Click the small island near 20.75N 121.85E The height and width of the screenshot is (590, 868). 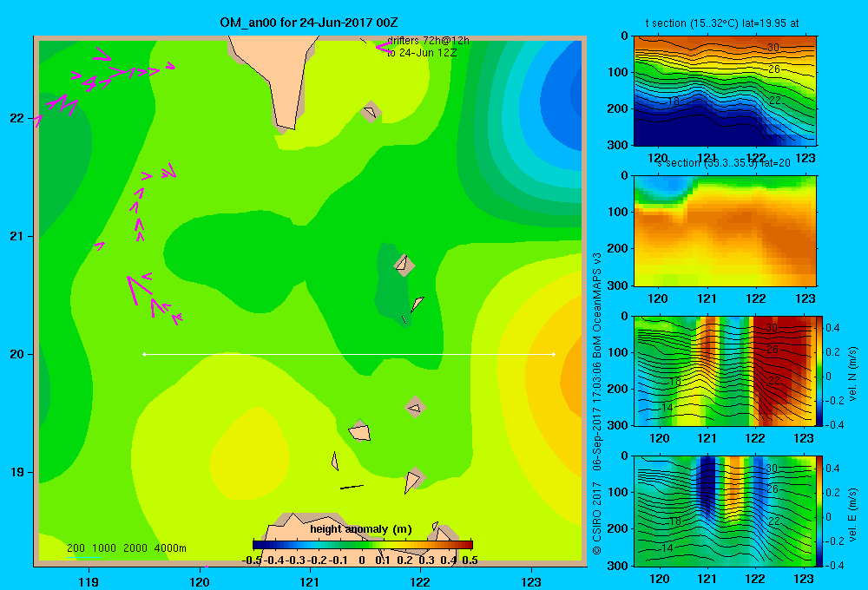[404, 265]
